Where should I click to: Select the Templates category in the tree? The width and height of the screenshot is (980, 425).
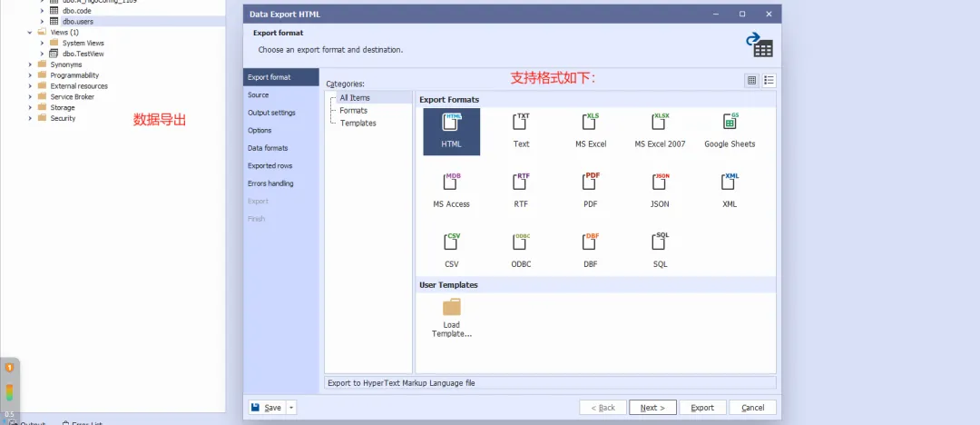[358, 124]
